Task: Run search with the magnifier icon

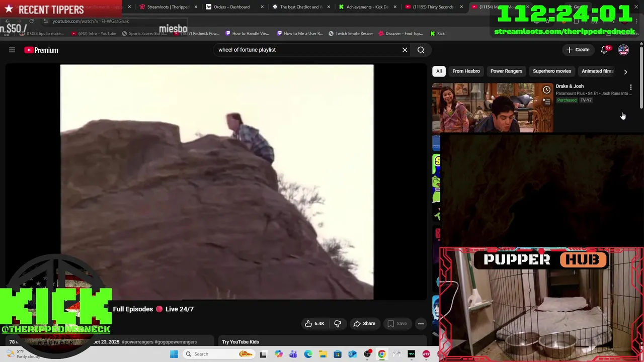Action: [421, 50]
